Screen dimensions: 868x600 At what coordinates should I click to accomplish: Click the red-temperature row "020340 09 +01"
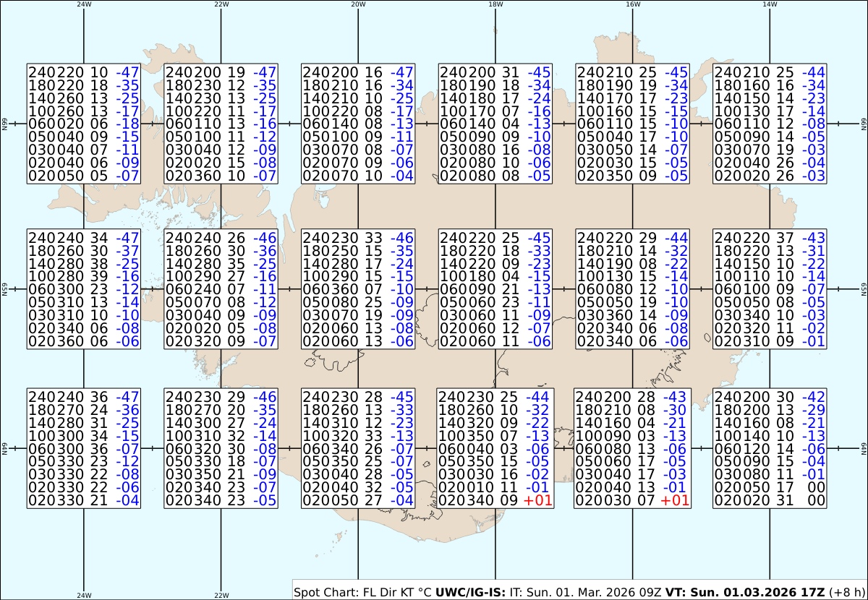pyautogui.click(x=495, y=500)
